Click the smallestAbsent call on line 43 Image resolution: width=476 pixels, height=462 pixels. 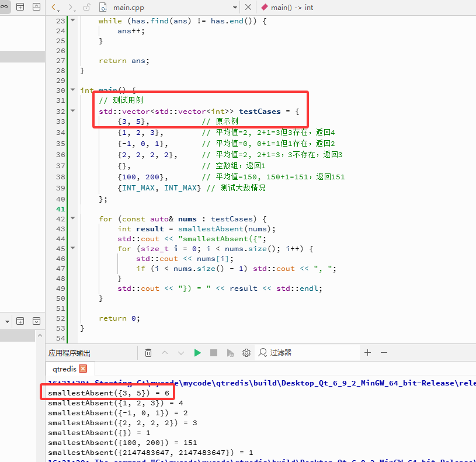(211, 229)
